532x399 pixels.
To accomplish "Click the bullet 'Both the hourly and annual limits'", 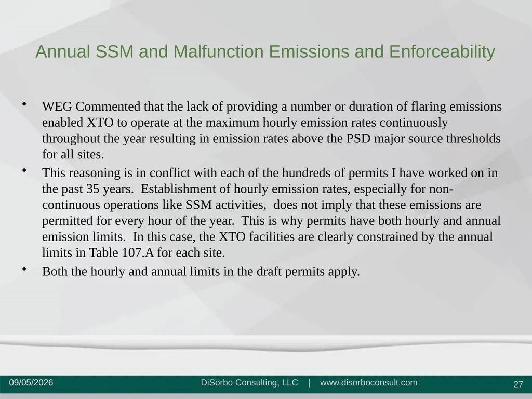I will [x=201, y=271].
